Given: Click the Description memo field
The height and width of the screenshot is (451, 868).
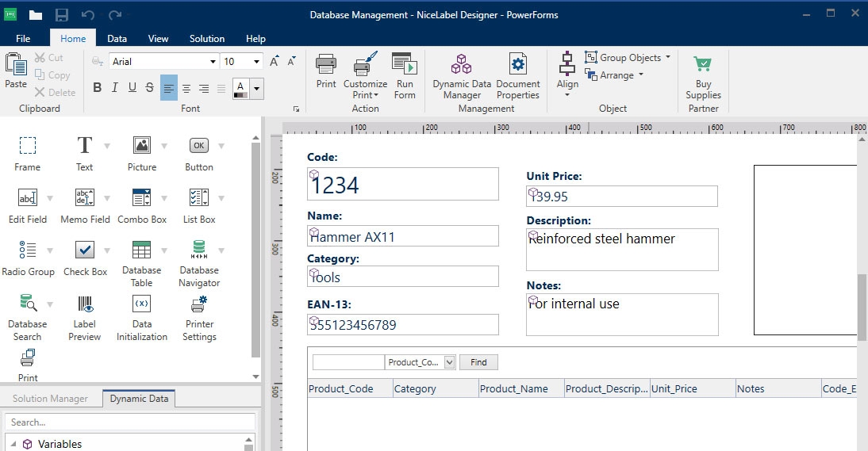Looking at the screenshot, I should pyautogui.click(x=622, y=250).
